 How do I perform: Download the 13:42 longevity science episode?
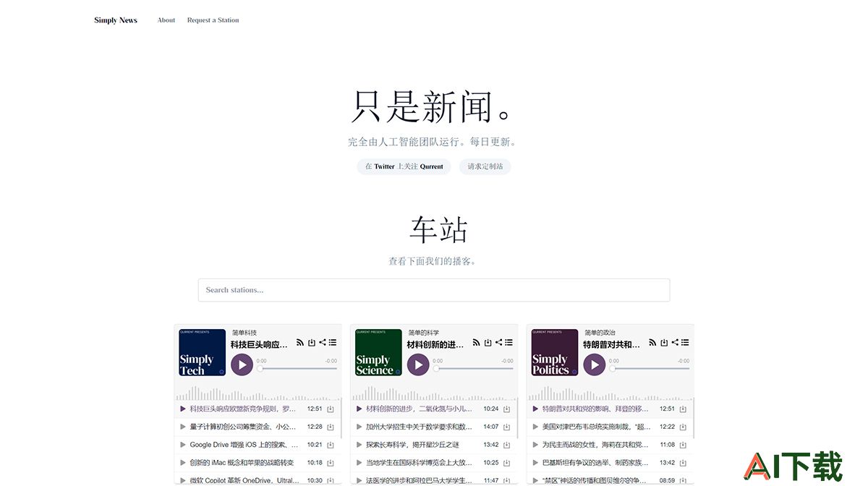point(507,445)
